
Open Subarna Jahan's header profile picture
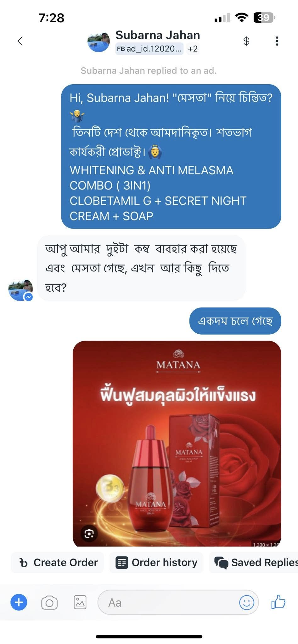pyautogui.click(x=98, y=41)
